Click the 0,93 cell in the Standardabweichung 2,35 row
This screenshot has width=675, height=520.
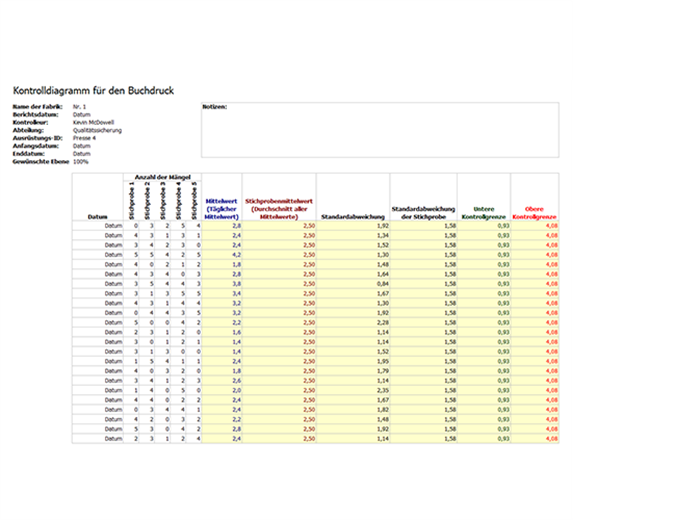click(484, 390)
